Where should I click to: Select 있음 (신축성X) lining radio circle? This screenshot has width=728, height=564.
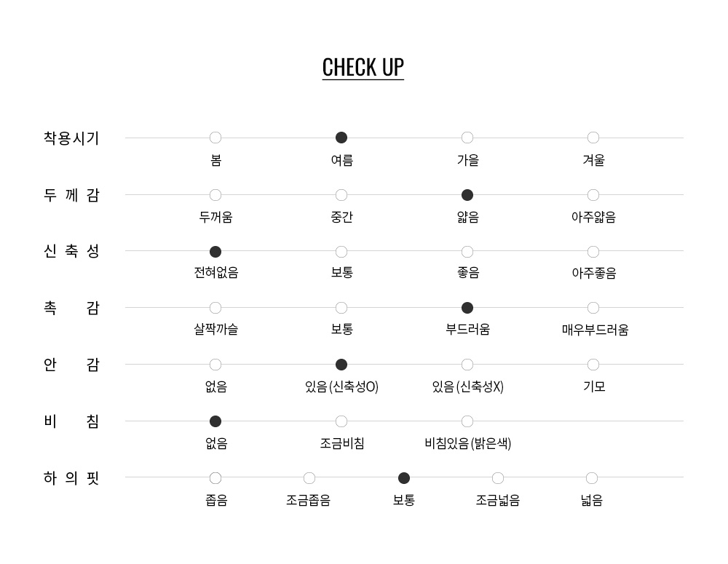467,365
